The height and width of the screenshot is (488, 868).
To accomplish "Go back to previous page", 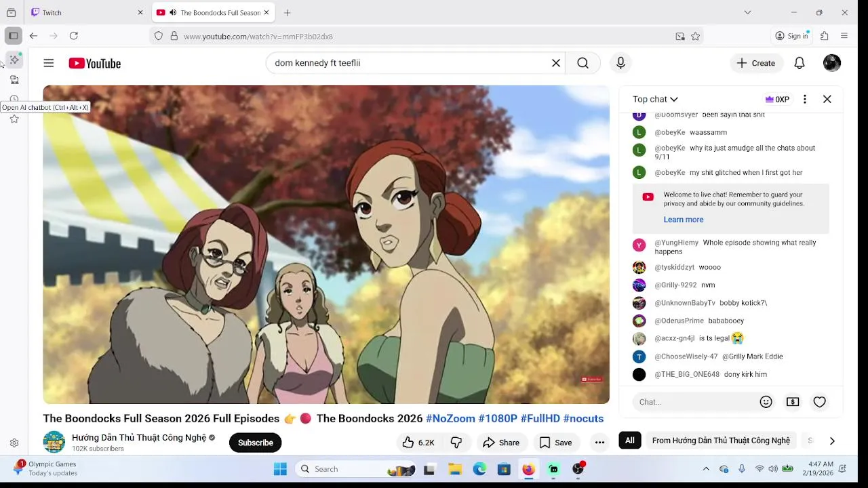I will tap(33, 36).
